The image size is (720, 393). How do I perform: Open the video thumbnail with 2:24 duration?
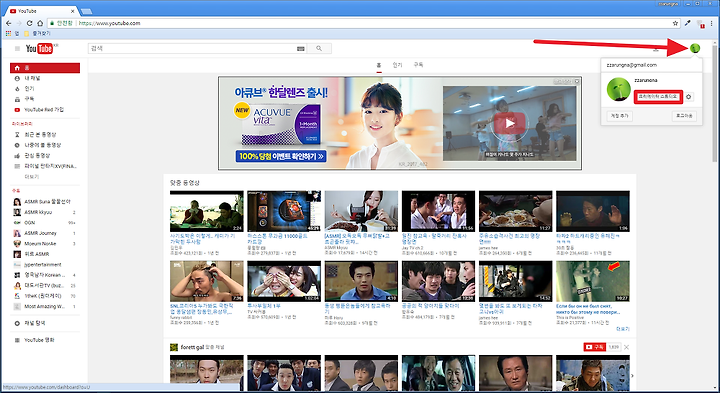click(x=207, y=211)
